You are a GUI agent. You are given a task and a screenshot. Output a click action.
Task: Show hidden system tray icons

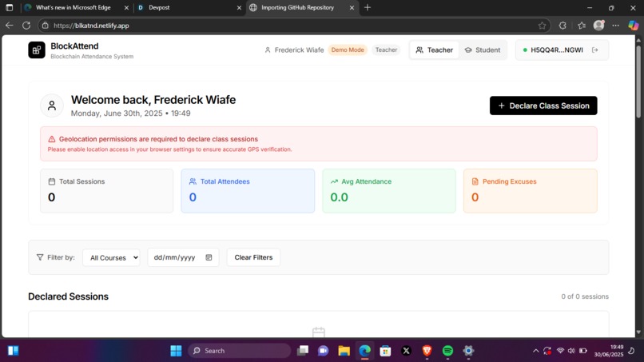click(x=535, y=351)
